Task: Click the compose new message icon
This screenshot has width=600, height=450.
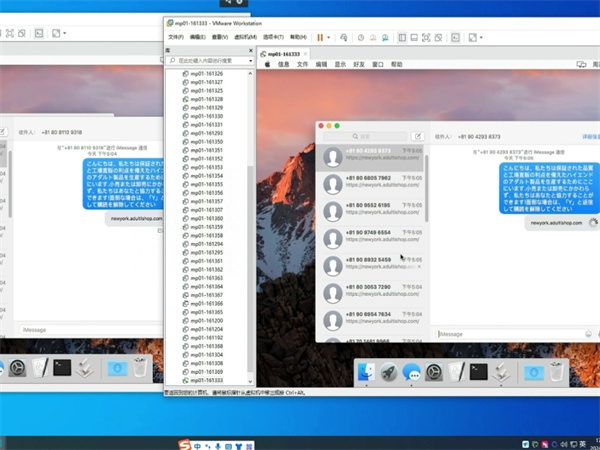Action: click(x=418, y=136)
